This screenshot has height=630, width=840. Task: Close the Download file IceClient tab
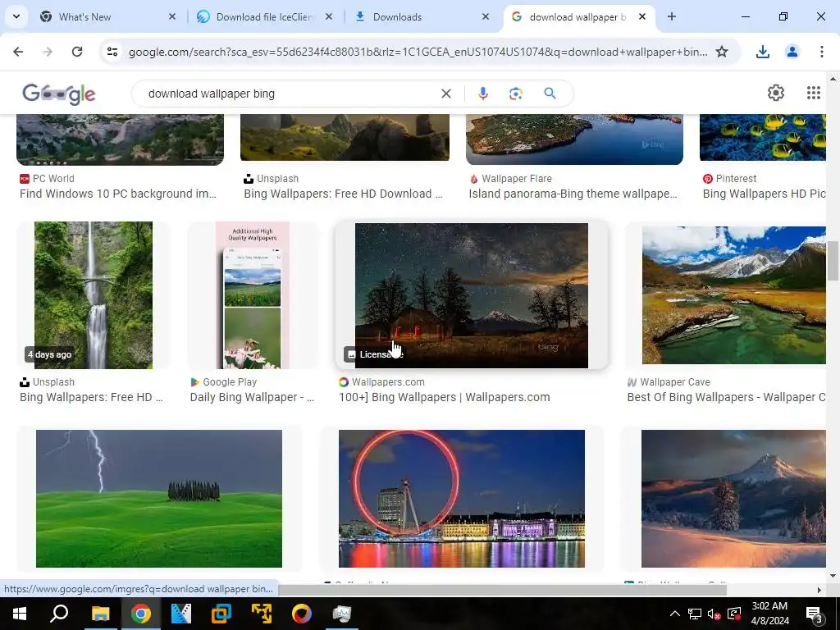pyautogui.click(x=329, y=16)
